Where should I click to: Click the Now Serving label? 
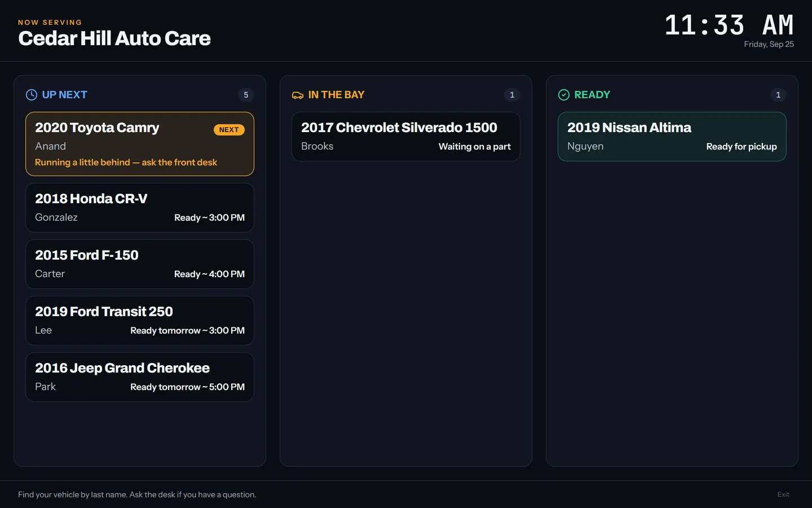pyautogui.click(x=50, y=23)
